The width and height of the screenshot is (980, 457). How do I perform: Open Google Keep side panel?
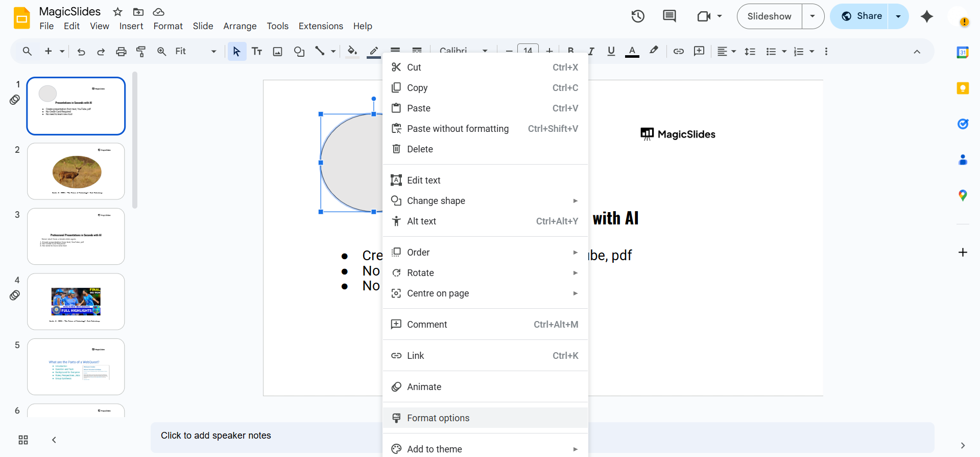click(x=963, y=88)
